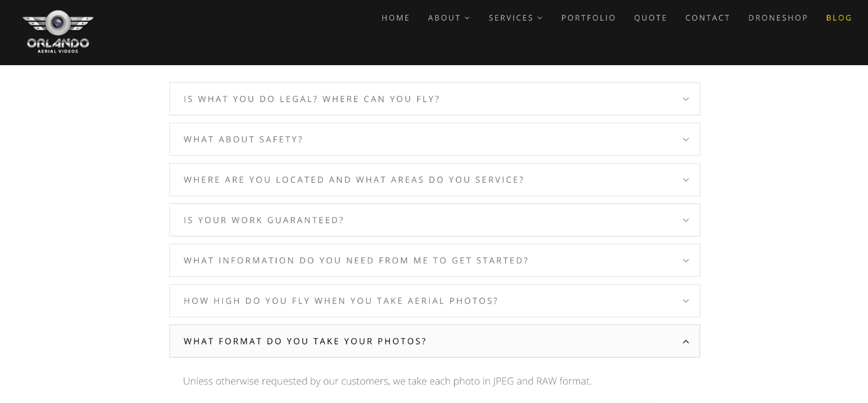Open the About dropdown menu
868x403 pixels.
click(449, 18)
